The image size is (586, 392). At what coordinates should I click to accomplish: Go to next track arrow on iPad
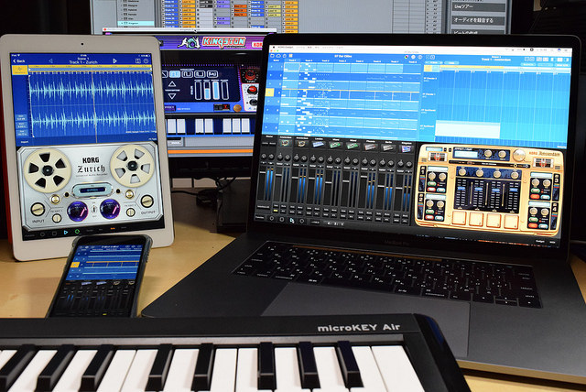pyautogui.click(x=114, y=60)
